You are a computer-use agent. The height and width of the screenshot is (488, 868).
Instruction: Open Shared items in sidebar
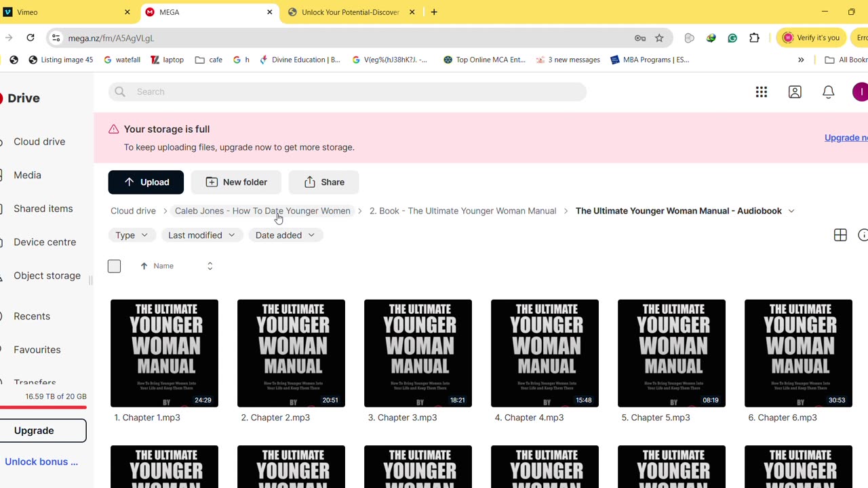click(x=43, y=209)
